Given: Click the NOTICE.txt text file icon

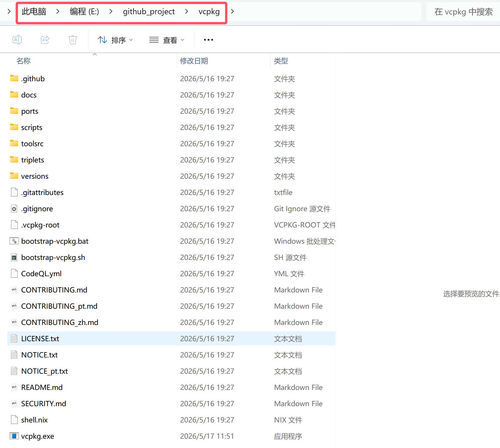Looking at the screenshot, I should pyautogui.click(x=14, y=355).
